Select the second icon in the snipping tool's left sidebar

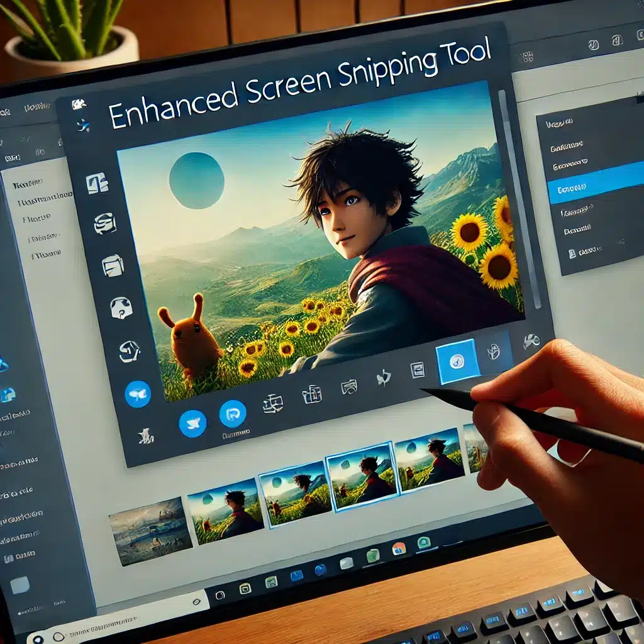[x=104, y=223]
